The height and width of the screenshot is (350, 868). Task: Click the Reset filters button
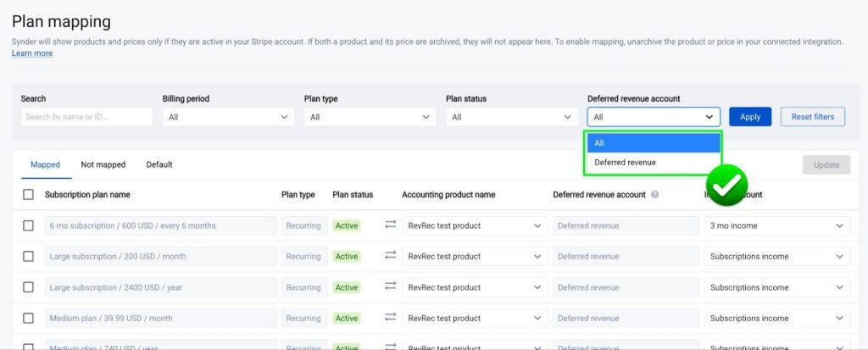pos(812,117)
